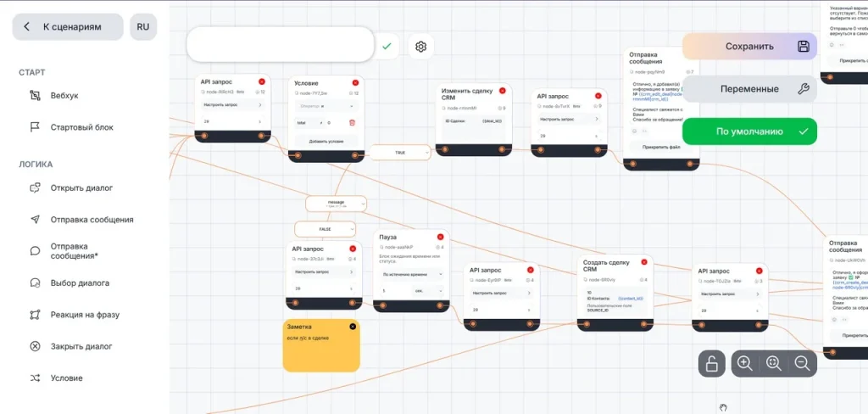Click the yellow Заметка note block

(321, 350)
